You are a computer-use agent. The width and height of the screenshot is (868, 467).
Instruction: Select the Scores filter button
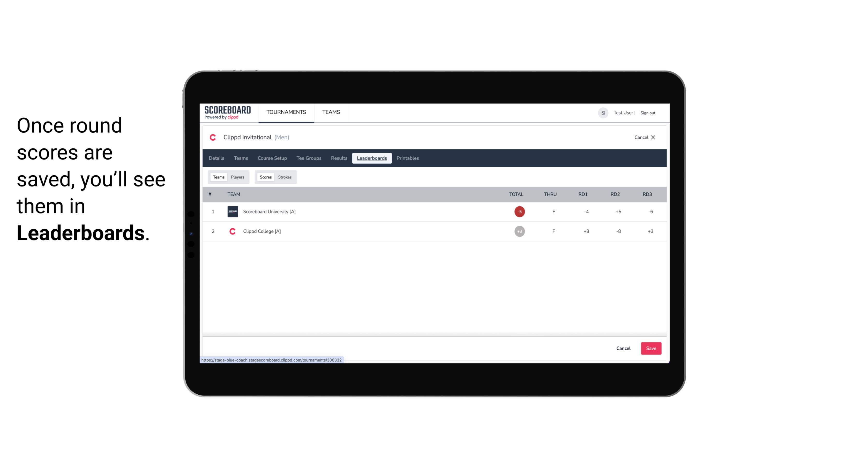[x=265, y=177]
